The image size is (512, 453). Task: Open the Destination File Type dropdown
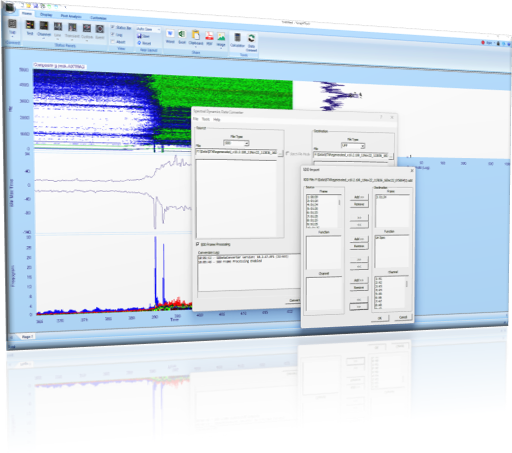[x=353, y=146]
